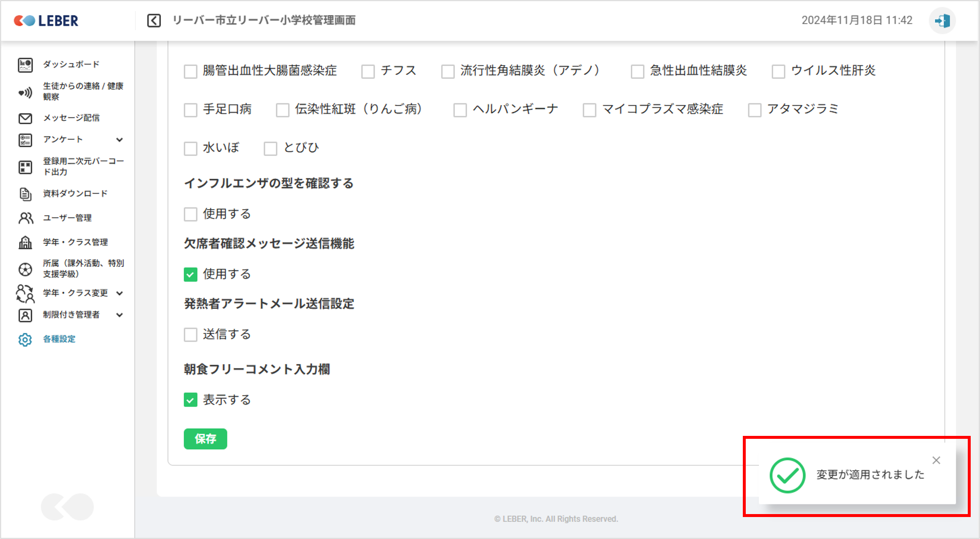Enable fever alert mail 送信する checkbox
The height and width of the screenshot is (539, 980).
click(x=191, y=335)
